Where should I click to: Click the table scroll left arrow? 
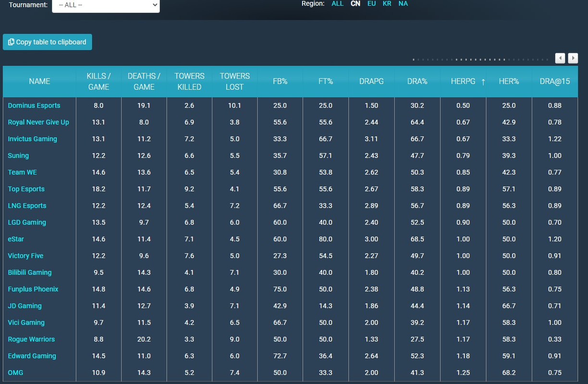point(560,58)
